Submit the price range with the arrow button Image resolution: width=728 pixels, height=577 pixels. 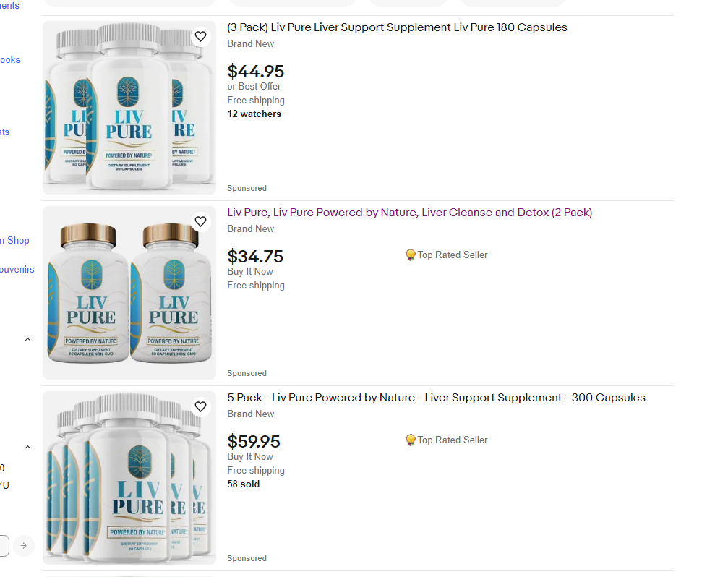24,545
